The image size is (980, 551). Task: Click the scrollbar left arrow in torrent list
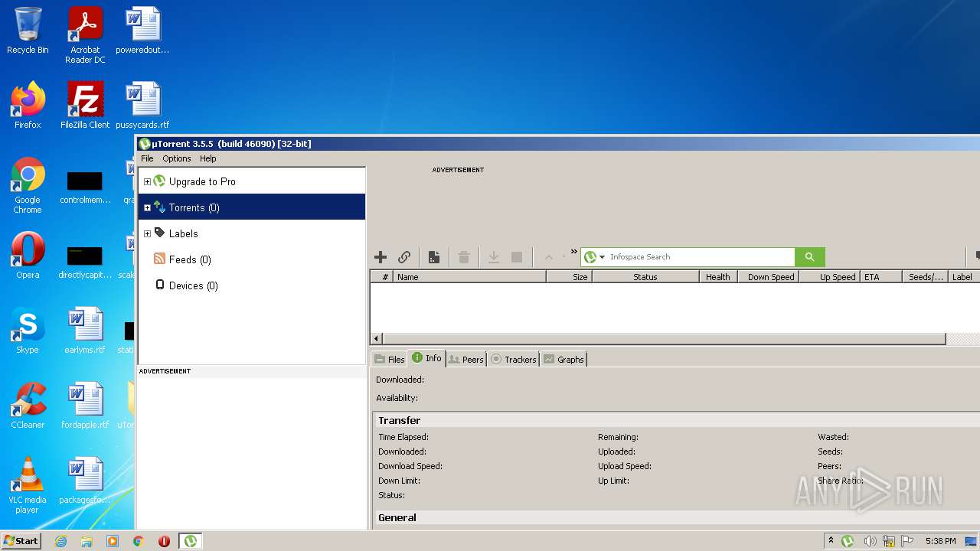pyautogui.click(x=376, y=339)
